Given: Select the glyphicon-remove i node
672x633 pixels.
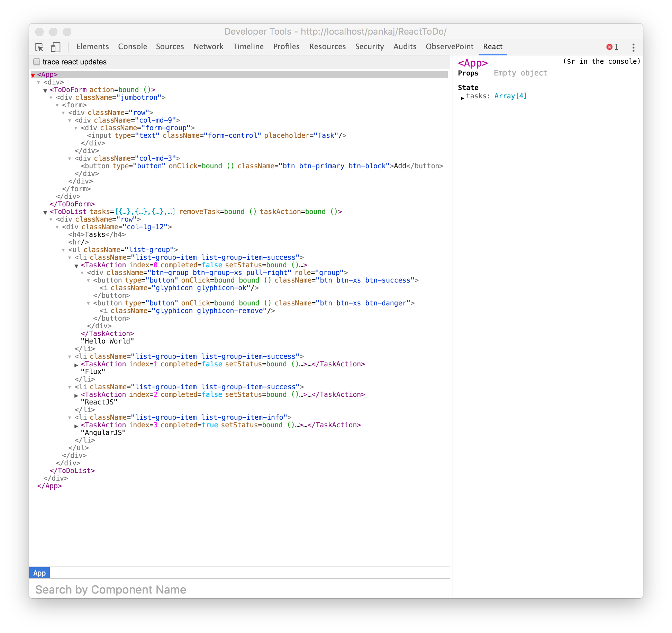Looking at the screenshot, I should pyautogui.click(x=187, y=311).
